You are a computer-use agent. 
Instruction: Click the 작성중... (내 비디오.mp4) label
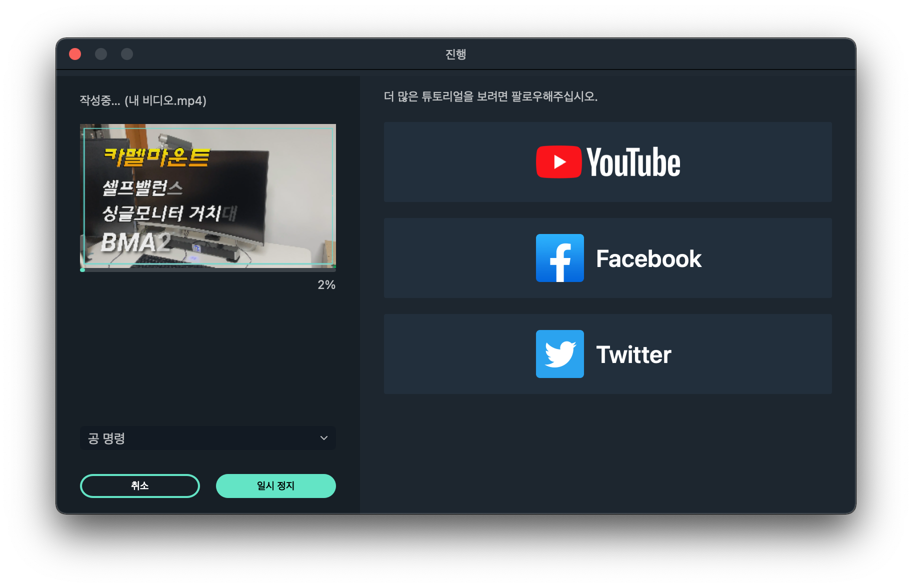tap(143, 100)
